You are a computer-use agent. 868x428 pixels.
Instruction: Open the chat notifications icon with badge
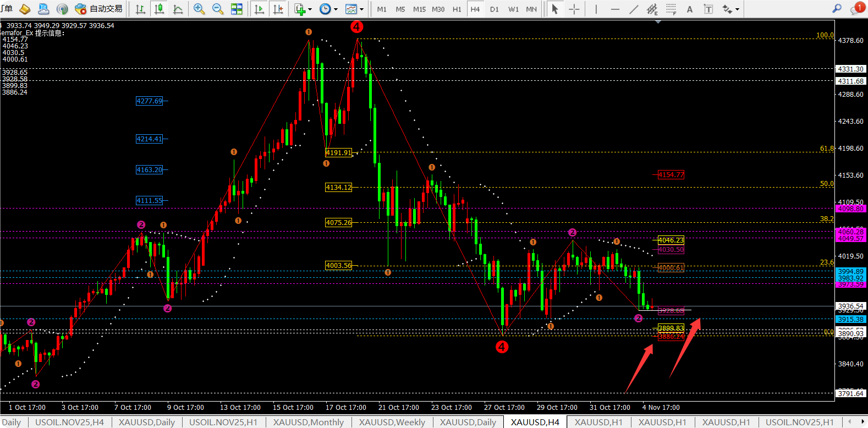tap(857, 8)
